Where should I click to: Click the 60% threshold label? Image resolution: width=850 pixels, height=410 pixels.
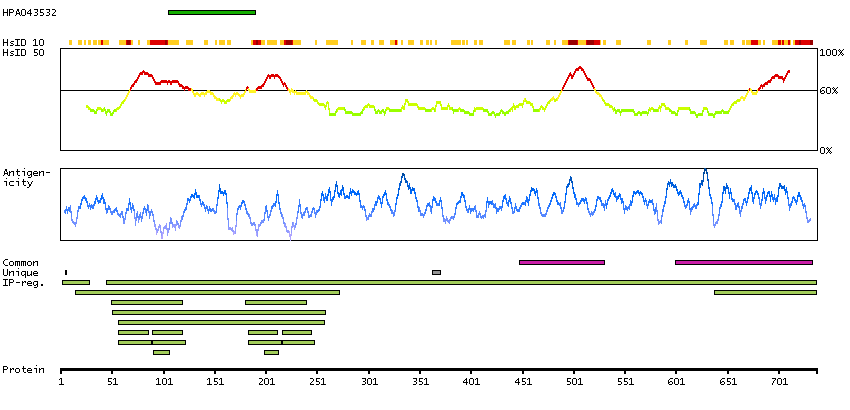point(828,91)
